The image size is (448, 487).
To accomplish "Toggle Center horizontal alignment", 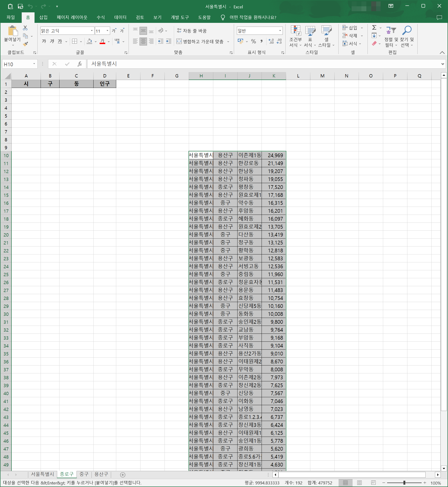I will 143,42.
